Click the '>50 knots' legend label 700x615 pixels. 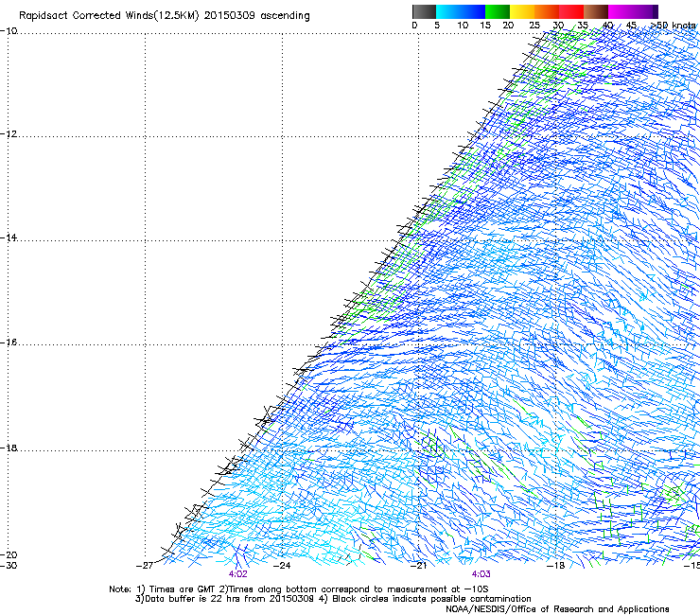(x=674, y=26)
